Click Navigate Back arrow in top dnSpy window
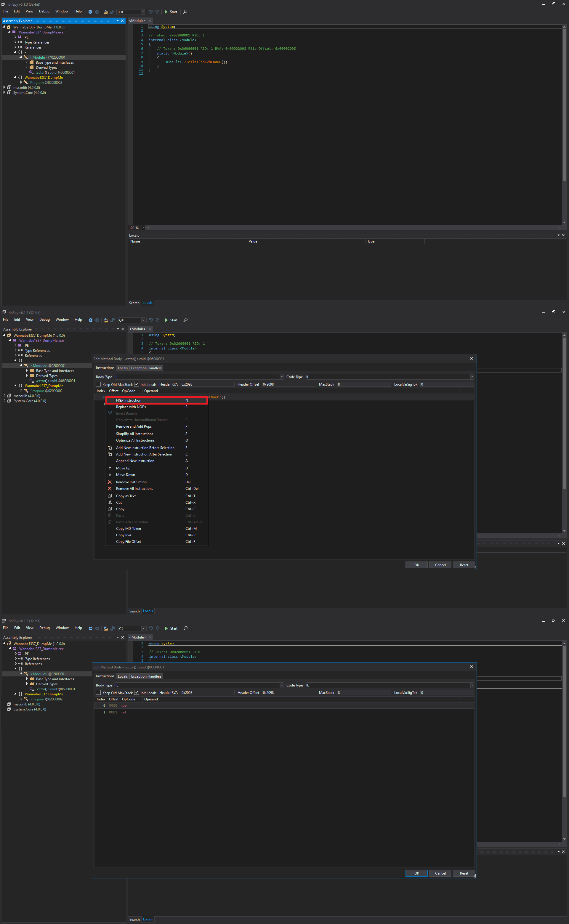 coord(90,12)
